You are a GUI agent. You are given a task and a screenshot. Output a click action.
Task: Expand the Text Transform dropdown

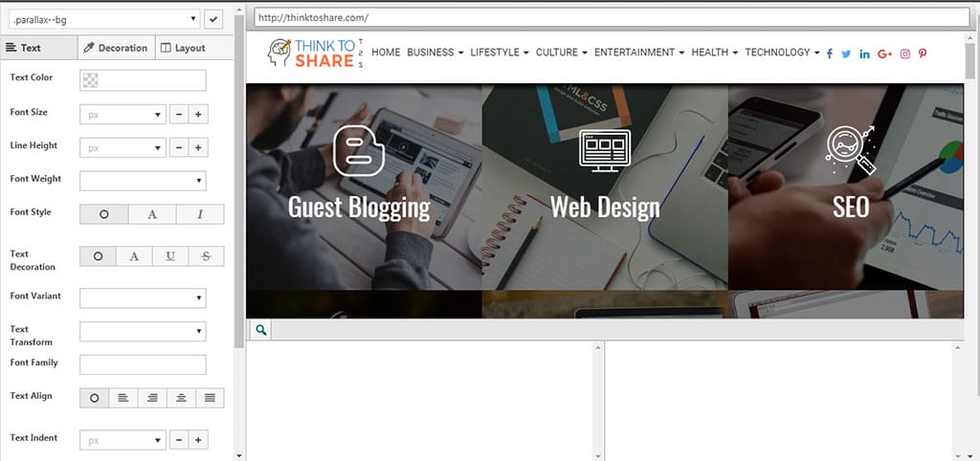point(143,331)
